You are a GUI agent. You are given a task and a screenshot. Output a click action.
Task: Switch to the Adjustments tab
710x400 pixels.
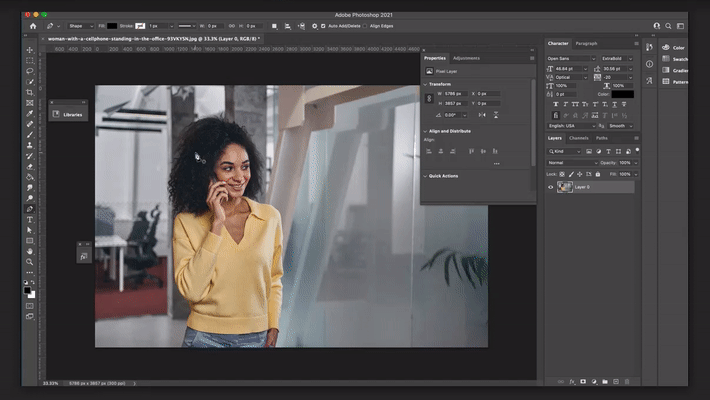pyautogui.click(x=466, y=58)
